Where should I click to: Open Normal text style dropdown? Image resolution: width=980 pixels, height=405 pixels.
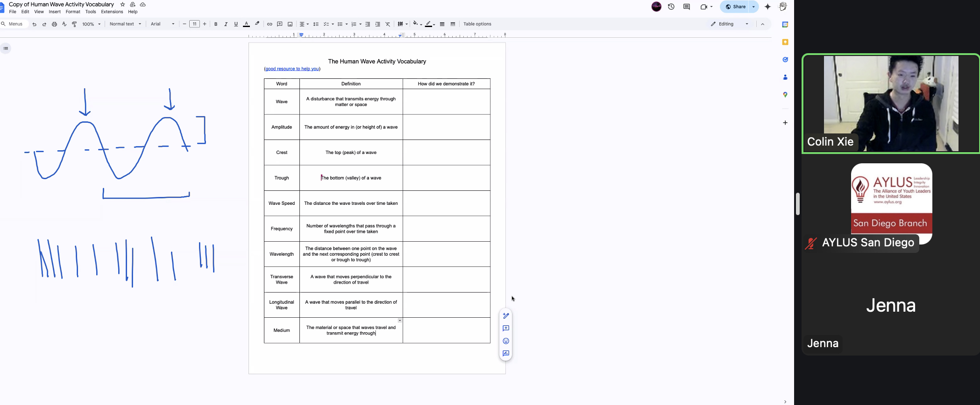pos(126,24)
